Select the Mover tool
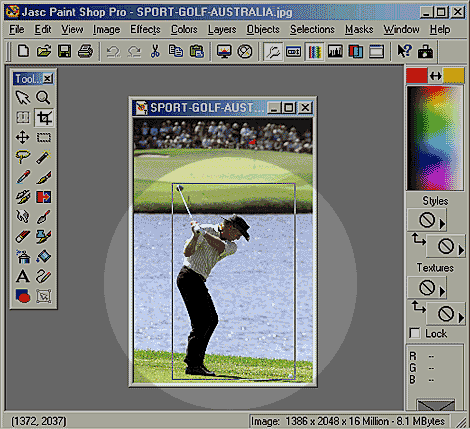The height and width of the screenshot is (429, 470). [x=23, y=137]
